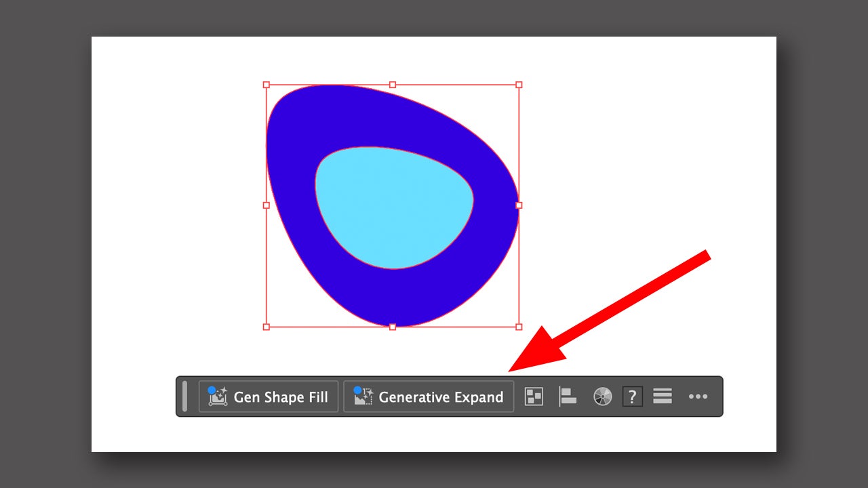Click the group objects icon in taskbar
This screenshot has width=868, height=488.
(534, 396)
